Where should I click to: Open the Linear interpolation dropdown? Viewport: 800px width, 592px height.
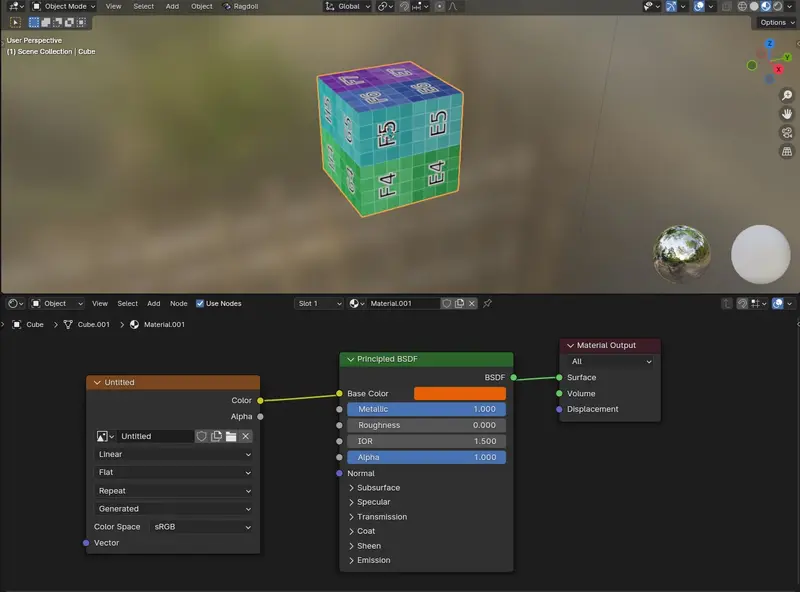pyautogui.click(x=174, y=454)
